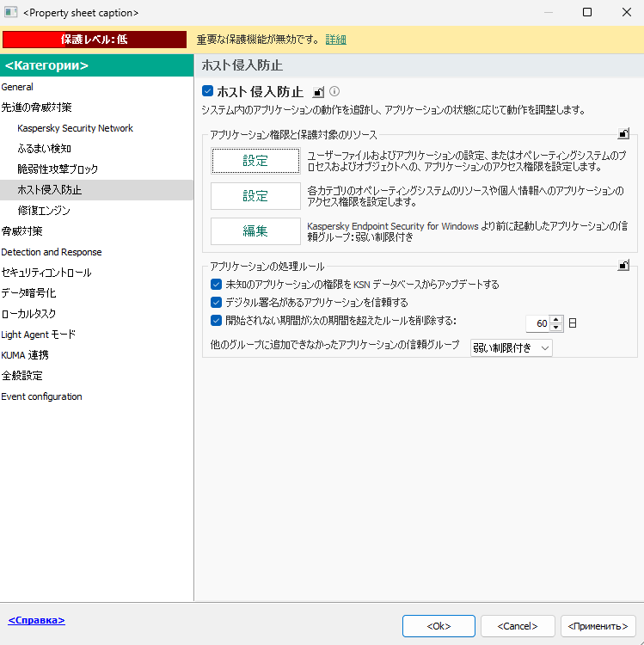Select KUMA 連携 category
This screenshot has width=644, height=645.
coord(96,354)
